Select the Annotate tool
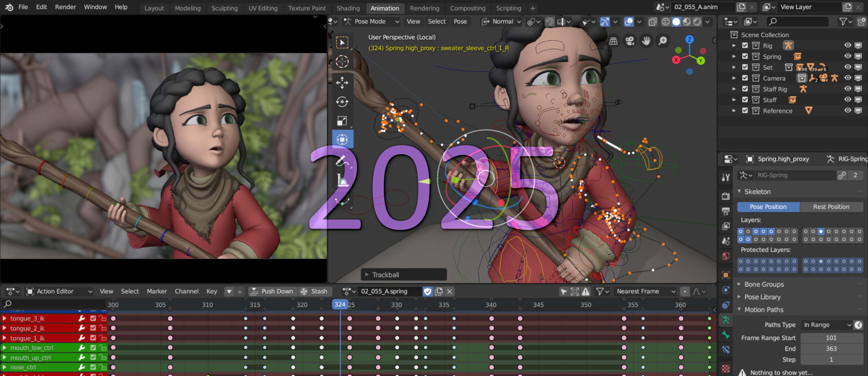The height and width of the screenshot is (376, 868). coord(342,161)
